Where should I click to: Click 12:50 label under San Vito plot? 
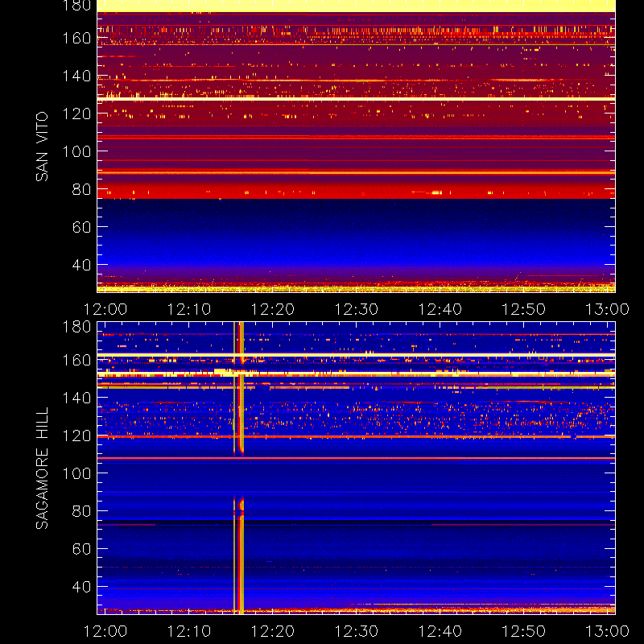click(524, 309)
